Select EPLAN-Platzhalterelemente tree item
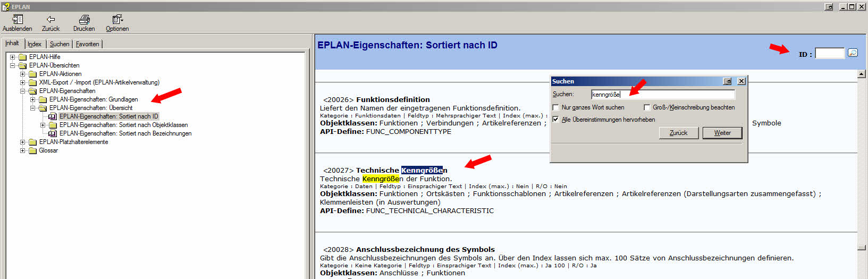868x279 pixels. [x=73, y=142]
